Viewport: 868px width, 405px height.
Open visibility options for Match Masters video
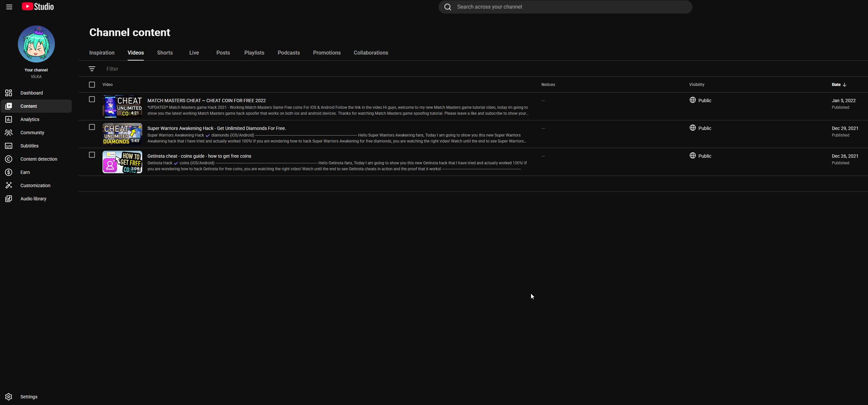(x=700, y=101)
